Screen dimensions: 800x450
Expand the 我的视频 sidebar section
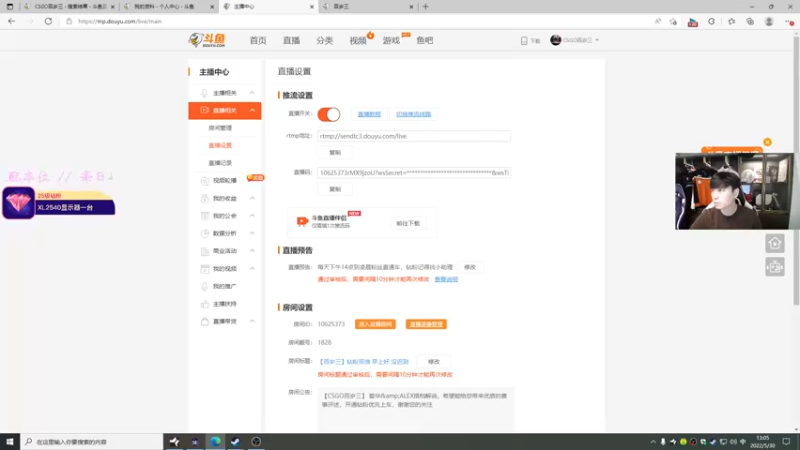click(252, 268)
